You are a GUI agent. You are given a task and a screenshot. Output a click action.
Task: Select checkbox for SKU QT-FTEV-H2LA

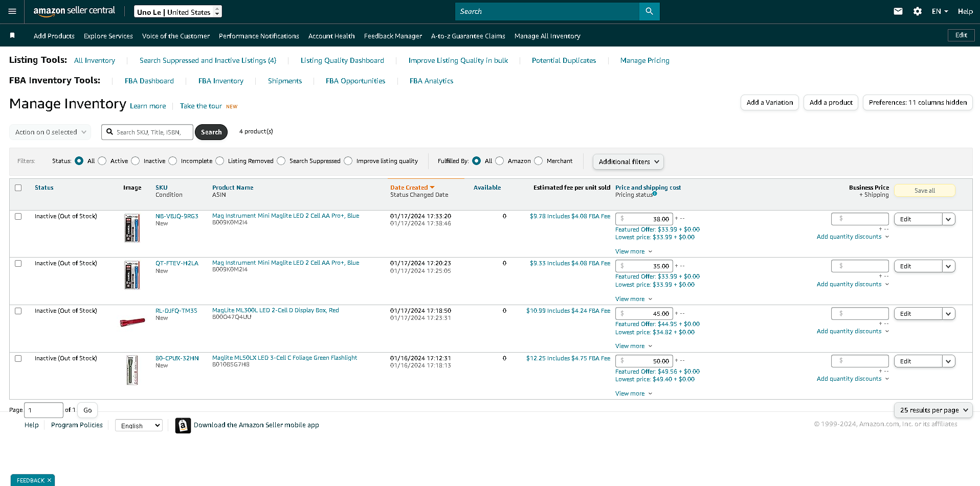18,263
